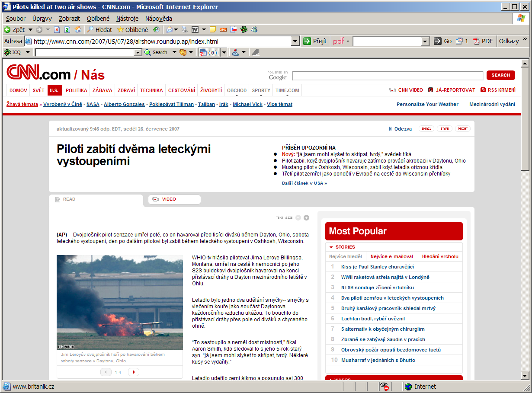Click the Messenger icon in top toolbar
Viewport: 532px width, 393px height.
(x=255, y=30)
